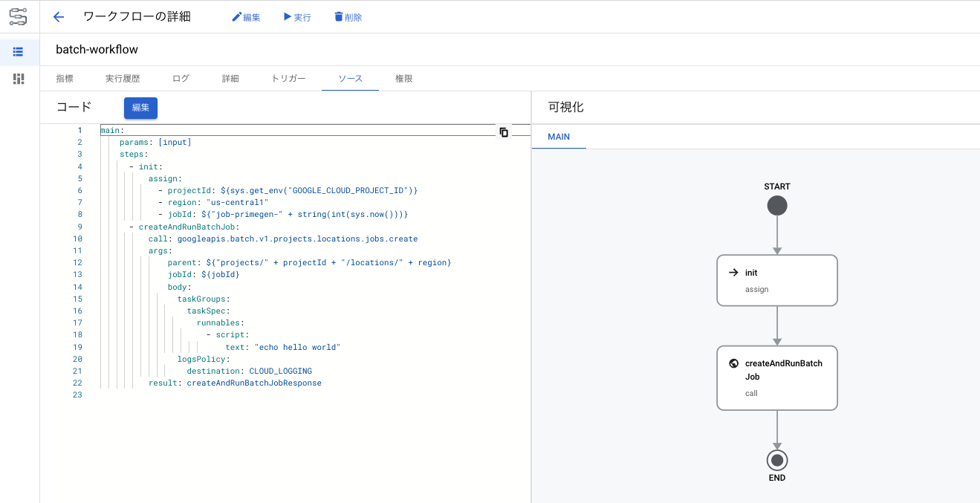Click the pencil 編集 button in header
Screen dimensions: 980x503
246,17
